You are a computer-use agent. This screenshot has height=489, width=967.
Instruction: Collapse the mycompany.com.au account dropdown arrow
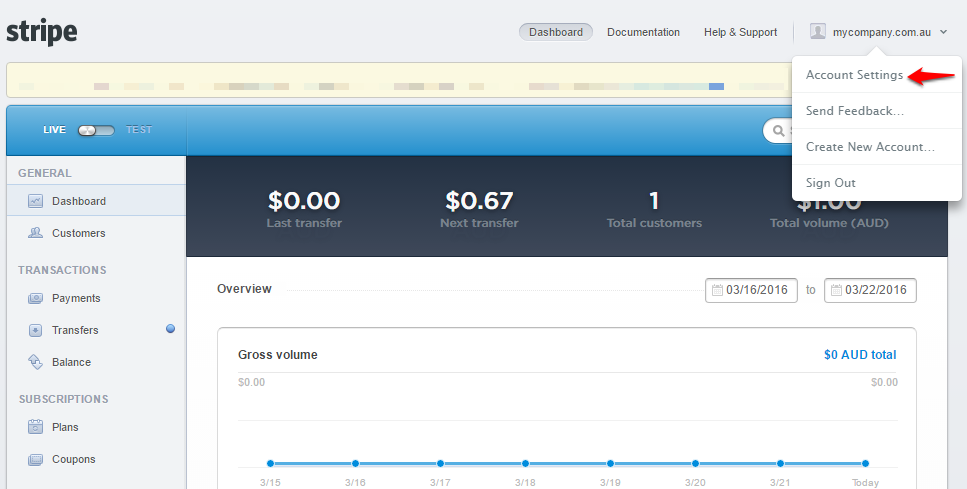pyautogui.click(x=943, y=33)
